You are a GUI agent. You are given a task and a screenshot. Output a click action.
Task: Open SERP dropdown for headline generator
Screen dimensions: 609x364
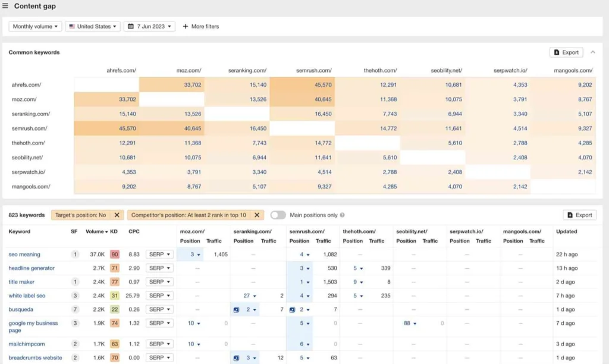(x=159, y=268)
